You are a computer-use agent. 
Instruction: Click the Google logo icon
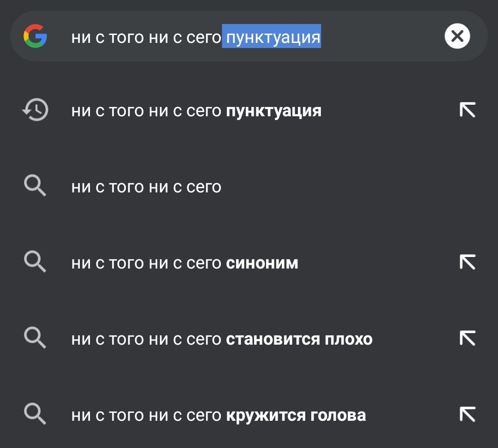click(35, 36)
